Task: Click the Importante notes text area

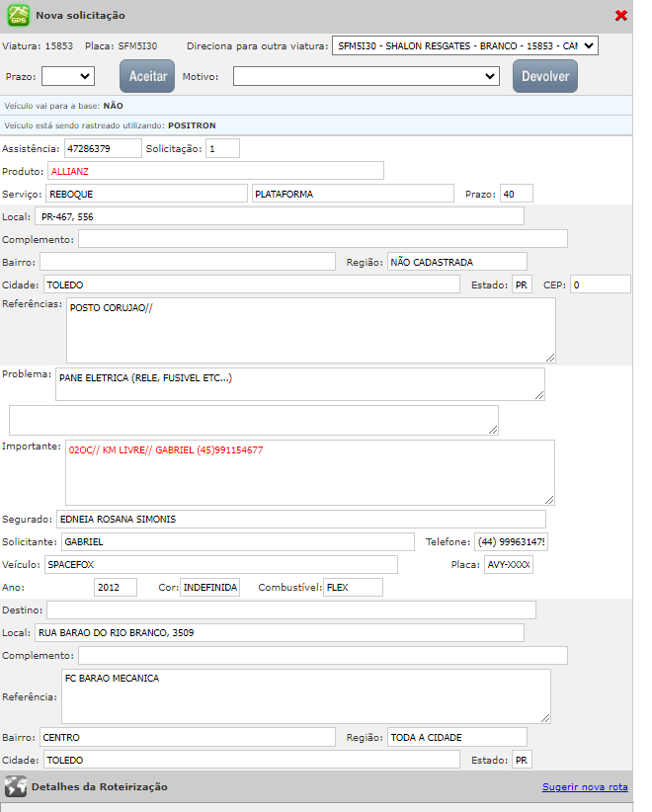Action: (x=309, y=472)
